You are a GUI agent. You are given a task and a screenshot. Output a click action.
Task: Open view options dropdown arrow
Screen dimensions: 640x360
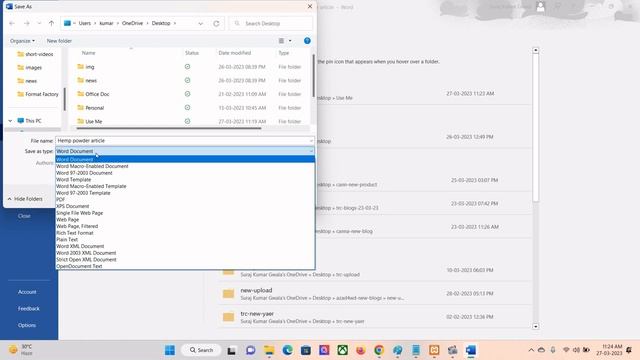tap(290, 41)
